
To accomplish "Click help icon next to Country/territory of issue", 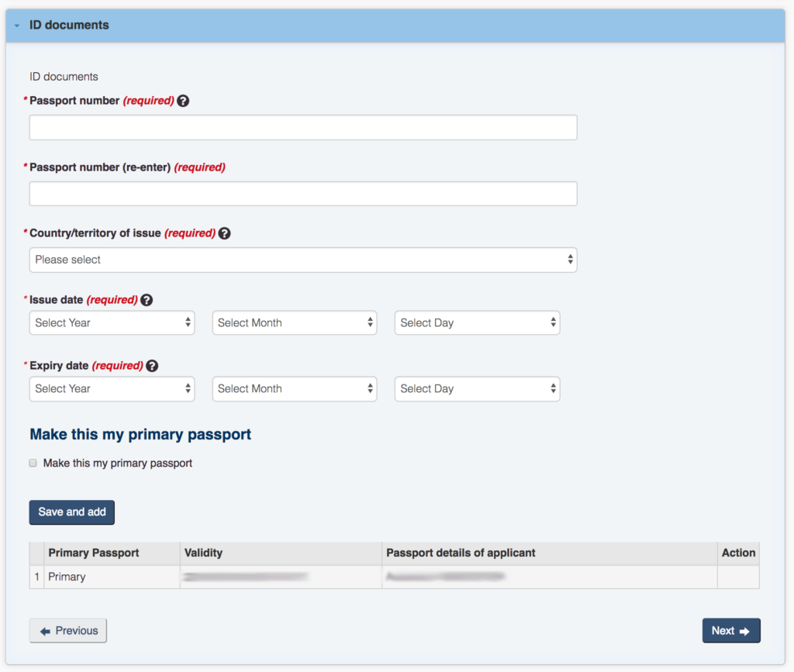I will tap(225, 233).
